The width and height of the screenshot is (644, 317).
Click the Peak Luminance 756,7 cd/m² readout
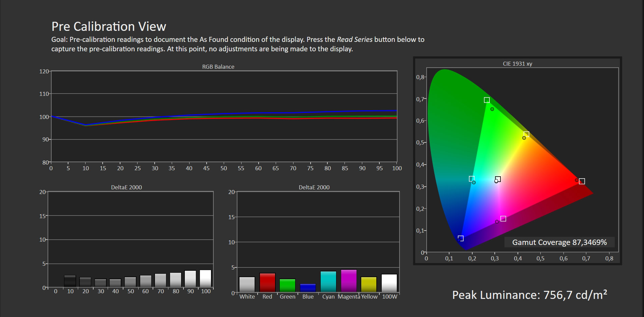point(530,295)
